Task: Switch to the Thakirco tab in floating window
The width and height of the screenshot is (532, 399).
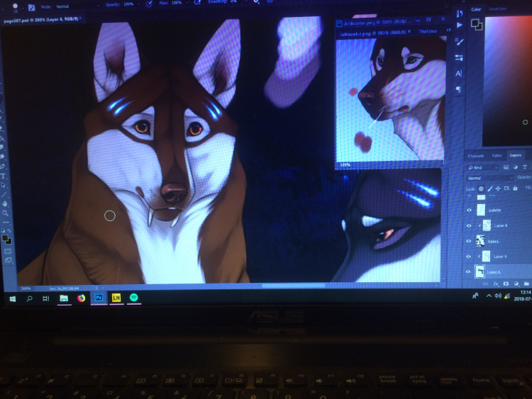Action: point(428,31)
